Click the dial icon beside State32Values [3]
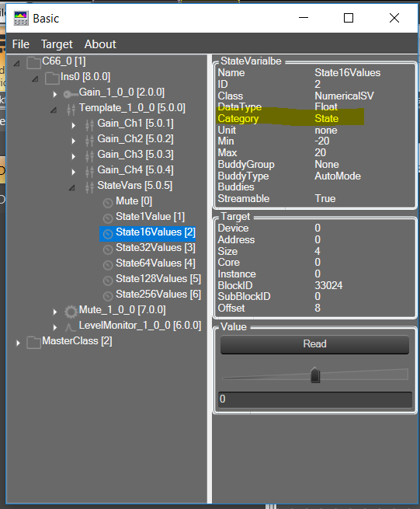 pos(108,249)
